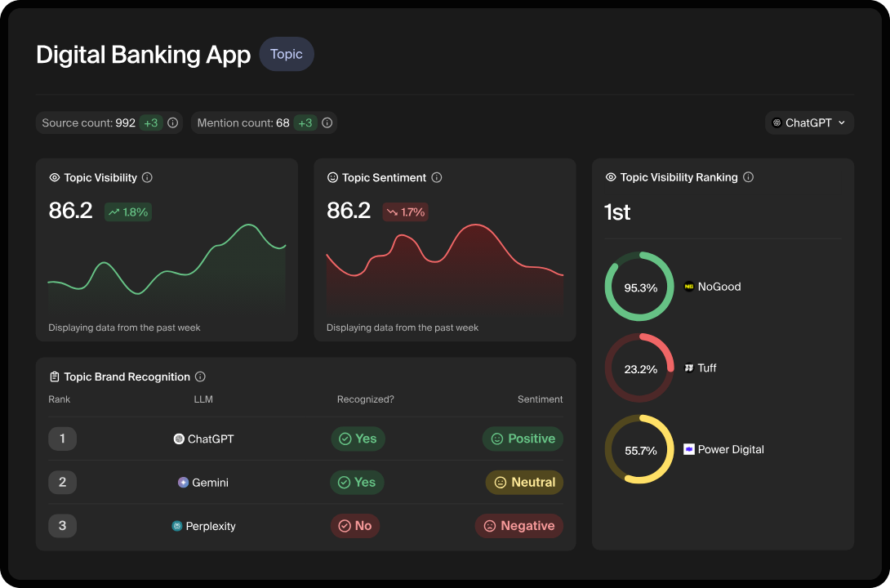Image resolution: width=890 pixels, height=588 pixels.
Task: Click the Topic Visibility eye icon
Action: tap(53, 177)
